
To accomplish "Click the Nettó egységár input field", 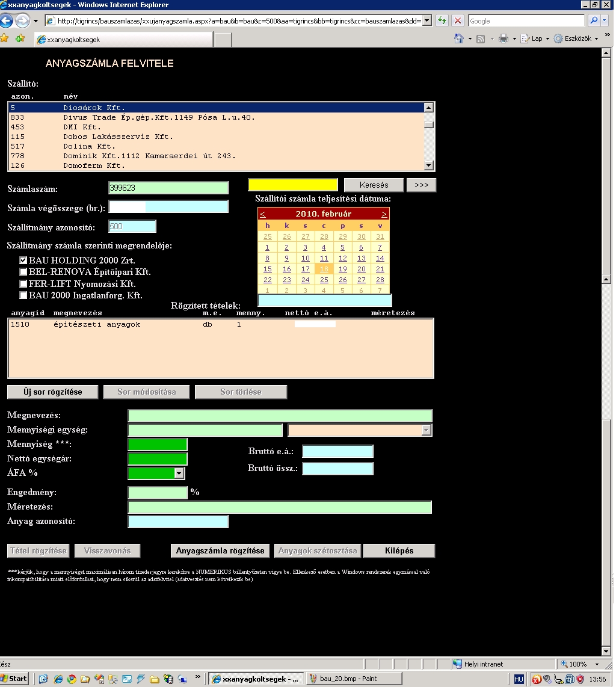I will pos(158,459).
